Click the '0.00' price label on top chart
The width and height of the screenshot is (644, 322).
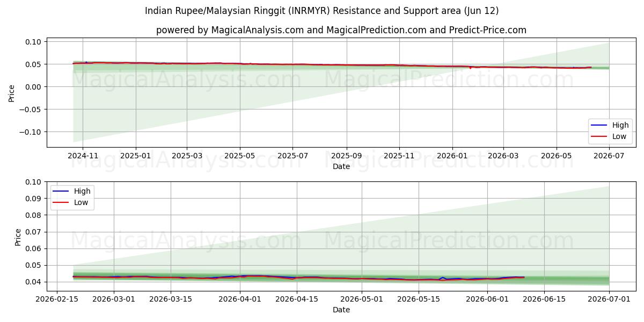[34, 87]
